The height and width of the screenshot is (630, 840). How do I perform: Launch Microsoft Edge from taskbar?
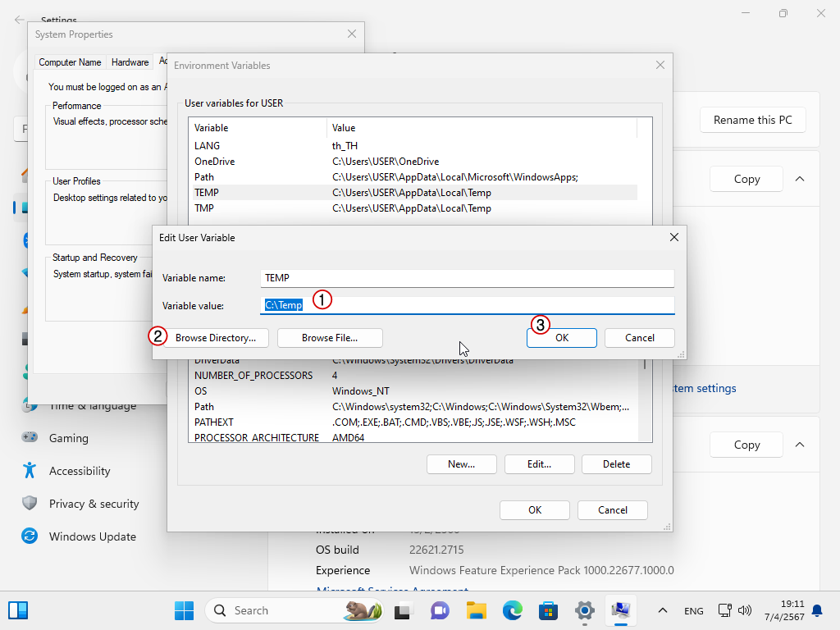point(513,610)
